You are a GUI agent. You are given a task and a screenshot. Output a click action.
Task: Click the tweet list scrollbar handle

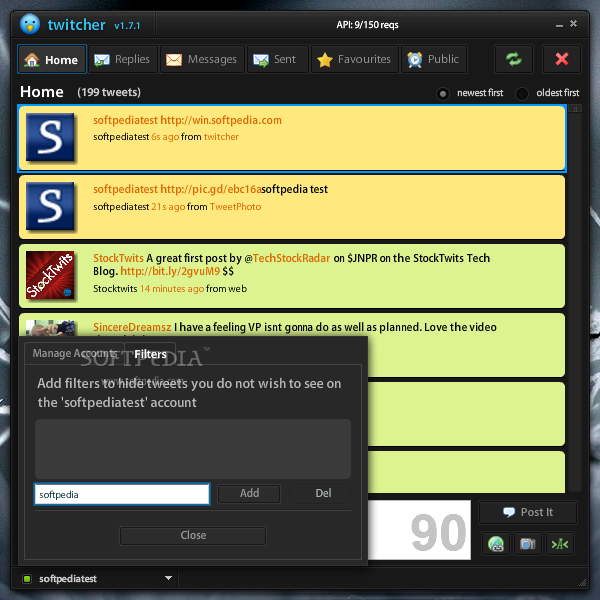(575, 109)
